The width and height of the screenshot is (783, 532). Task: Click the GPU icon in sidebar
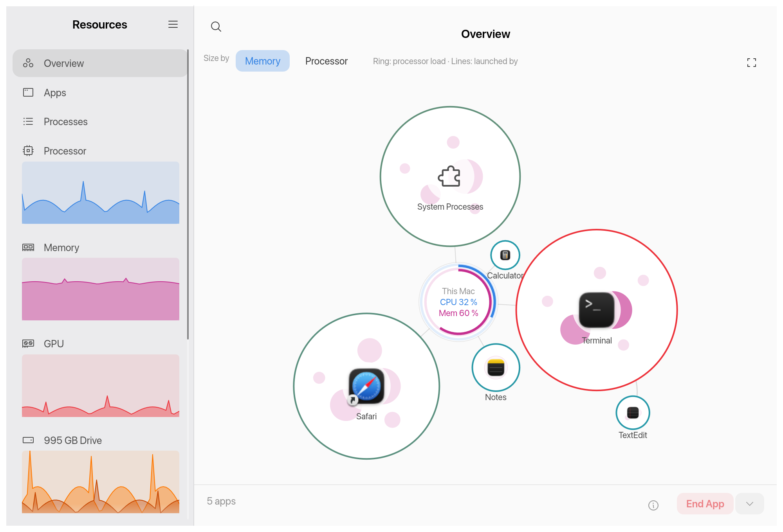click(x=28, y=343)
